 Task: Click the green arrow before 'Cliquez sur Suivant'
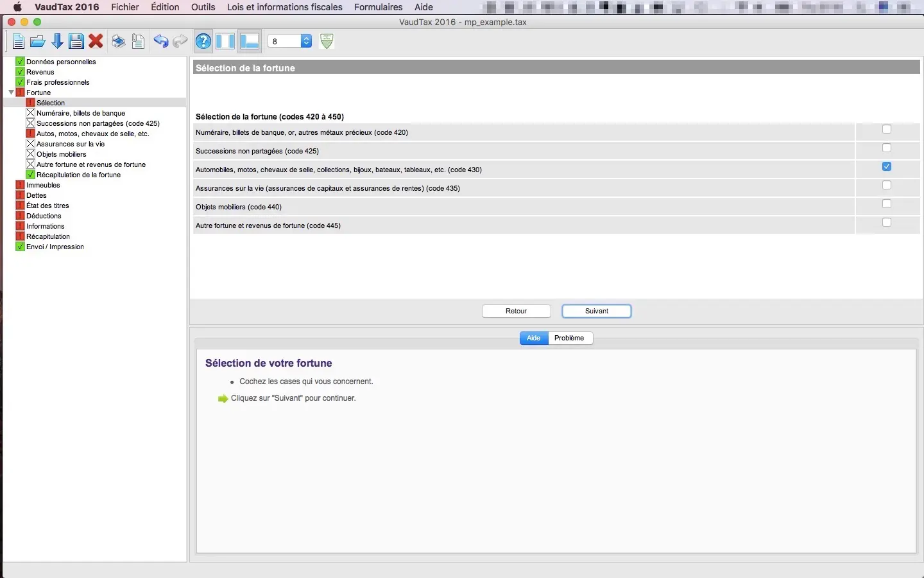223,399
